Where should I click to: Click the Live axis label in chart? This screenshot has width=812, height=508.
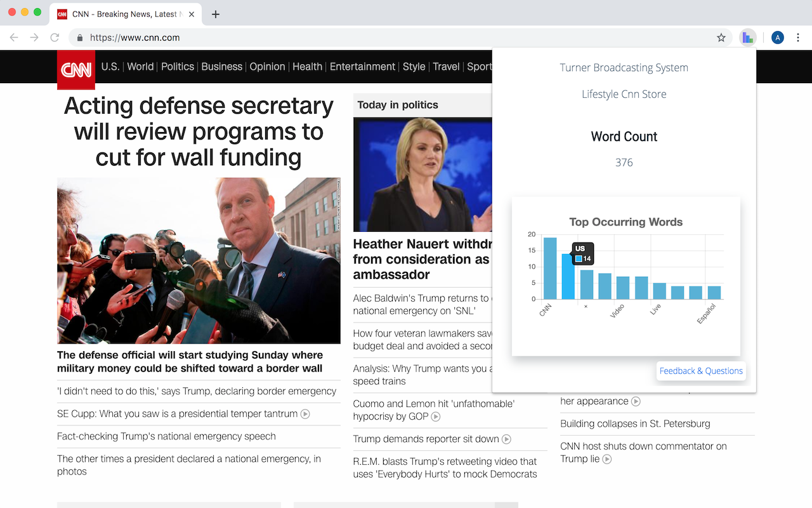(x=656, y=309)
